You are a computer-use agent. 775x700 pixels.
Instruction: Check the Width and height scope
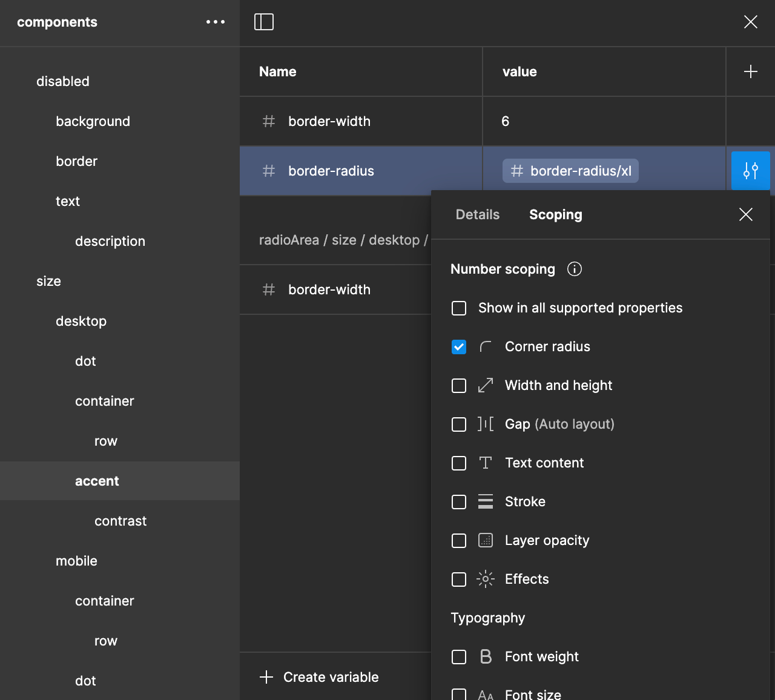pyautogui.click(x=459, y=386)
